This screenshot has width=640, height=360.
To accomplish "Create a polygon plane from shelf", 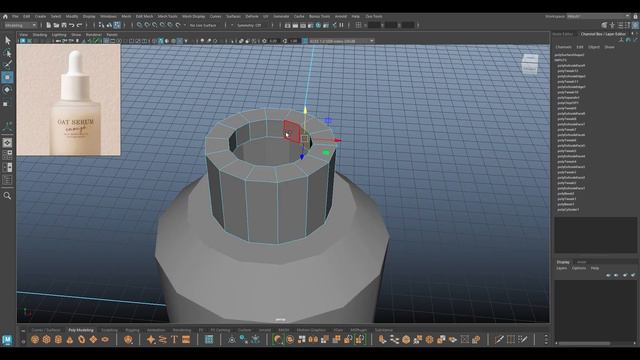I will point(93,339).
